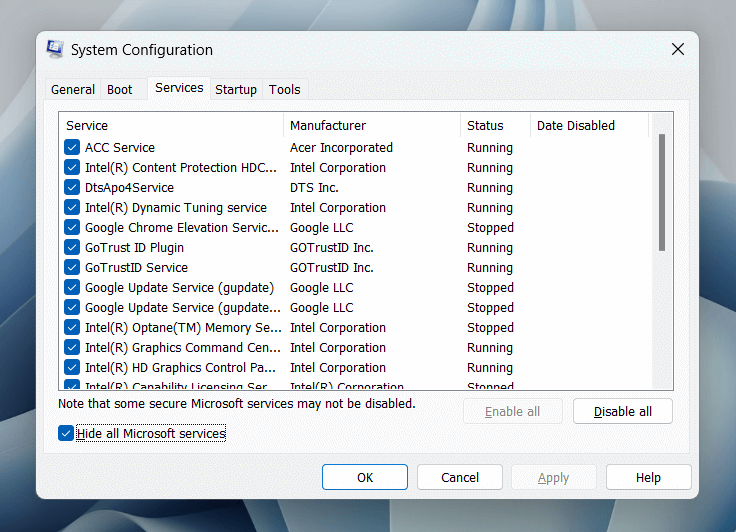Uncheck GoTrust ID Plugin service
Viewport: 736px width, 532px height.
point(72,248)
